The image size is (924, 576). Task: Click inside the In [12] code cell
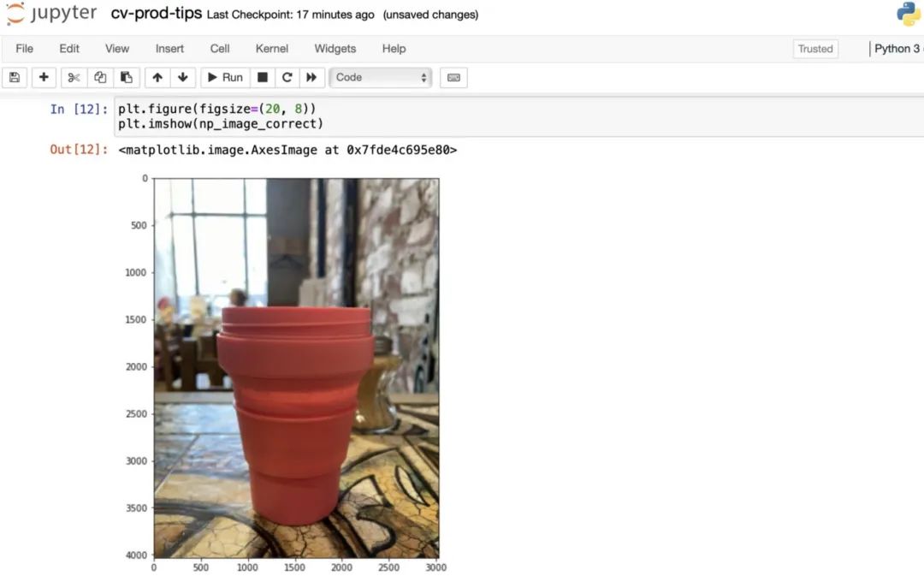518,116
